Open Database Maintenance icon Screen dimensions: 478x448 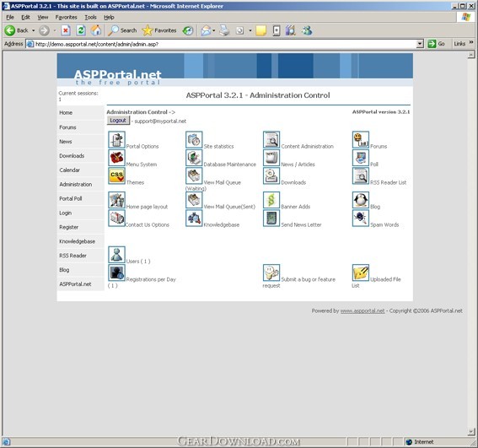pos(194,158)
